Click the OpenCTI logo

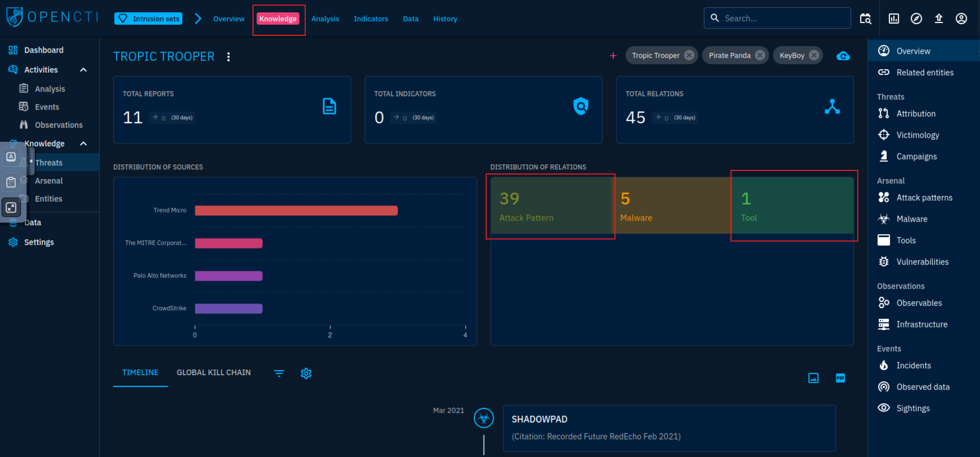(x=52, y=17)
